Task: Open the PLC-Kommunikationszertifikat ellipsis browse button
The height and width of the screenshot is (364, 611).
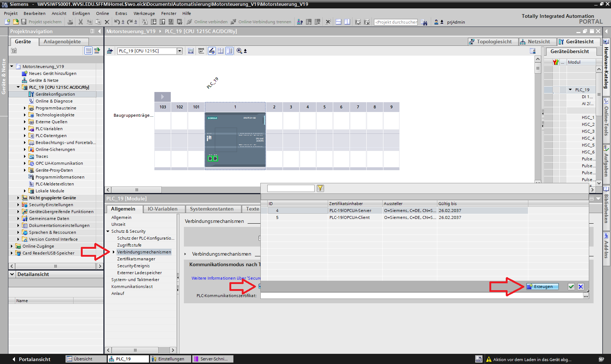Action: tap(586, 296)
